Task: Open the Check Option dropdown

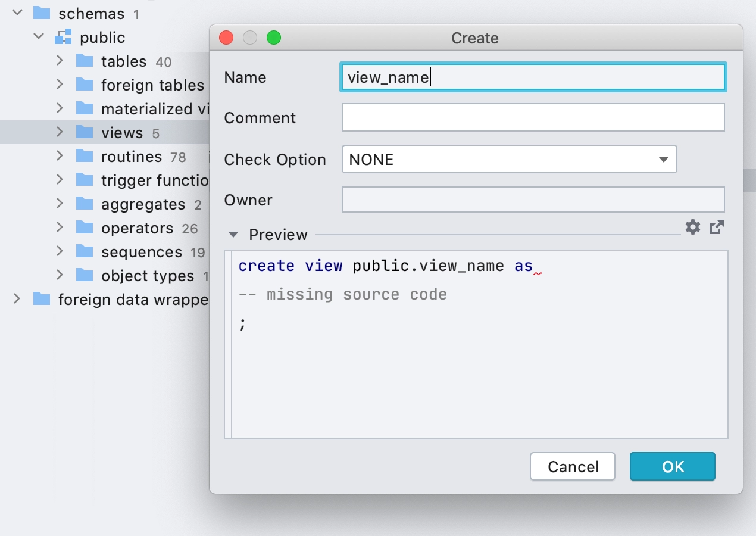Action: pyautogui.click(x=510, y=159)
